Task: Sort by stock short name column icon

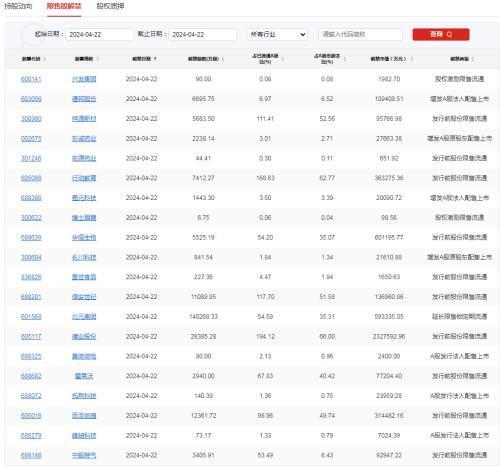Action: (x=98, y=59)
